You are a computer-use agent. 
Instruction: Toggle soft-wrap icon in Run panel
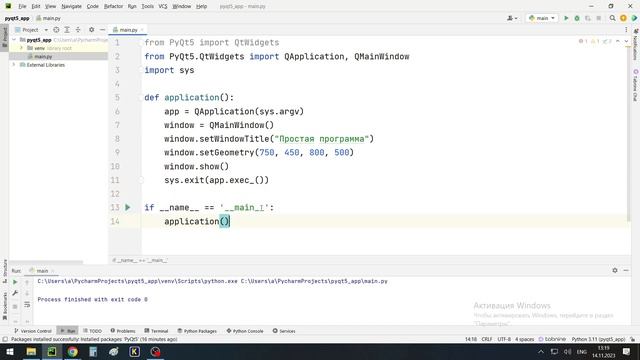27,304
